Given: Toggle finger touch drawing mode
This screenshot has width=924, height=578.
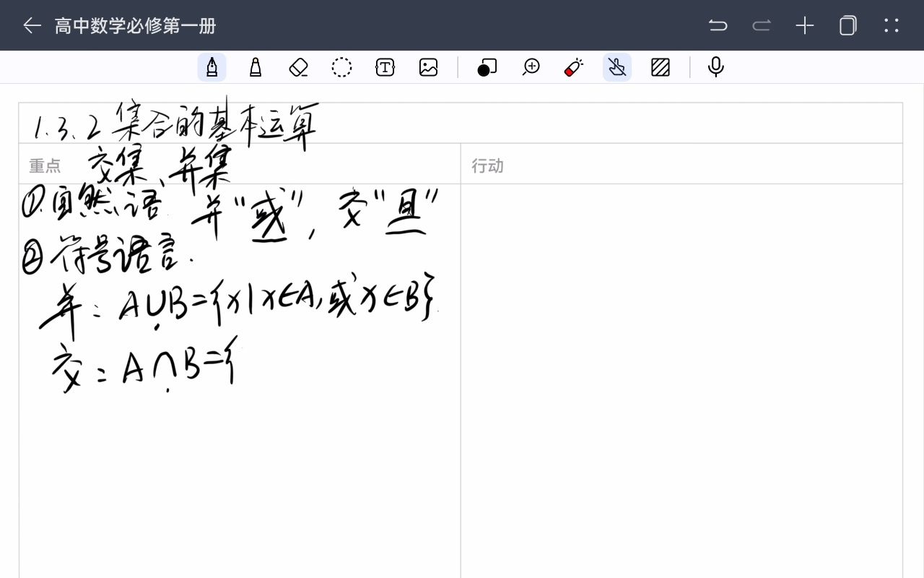Looking at the screenshot, I should pyautogui.click(x=617, y=67).
